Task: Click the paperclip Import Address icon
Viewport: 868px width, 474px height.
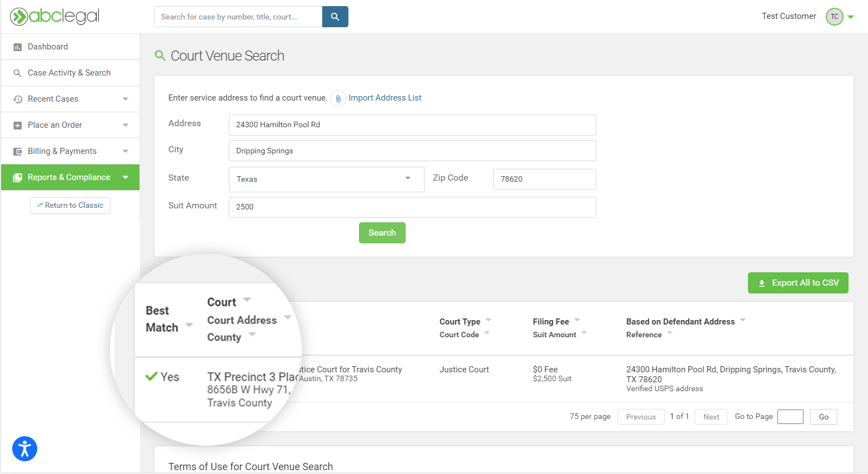Action: 338,98
